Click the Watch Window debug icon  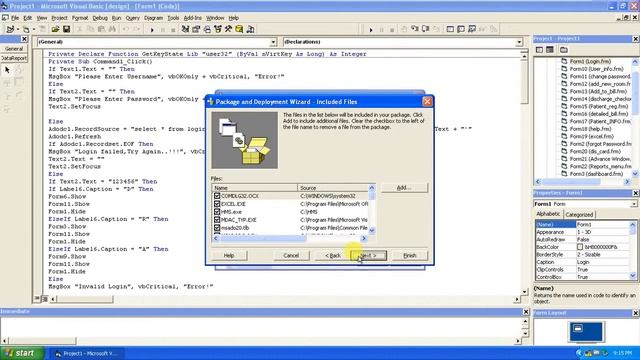(x=472, y=29)
